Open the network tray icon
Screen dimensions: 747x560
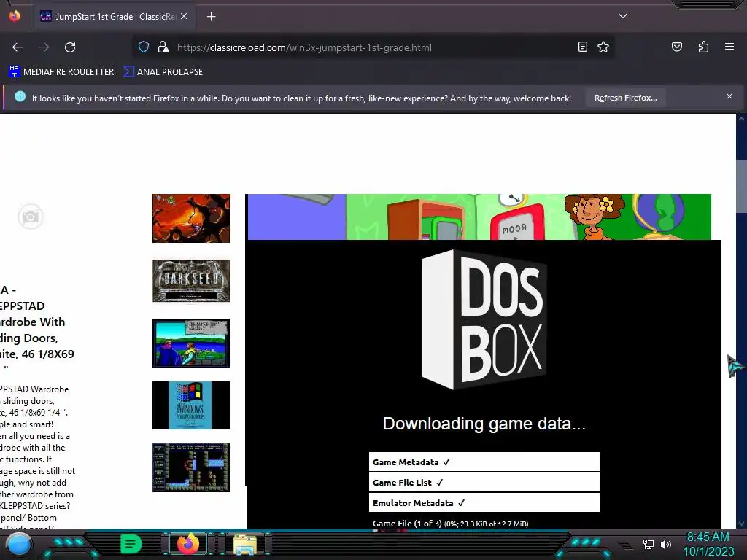648,544
